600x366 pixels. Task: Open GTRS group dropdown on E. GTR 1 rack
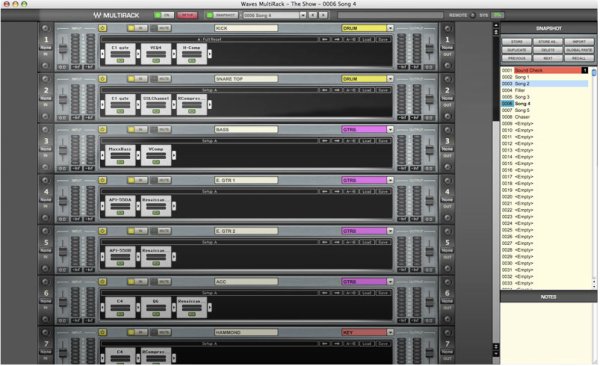pos(390,180)
